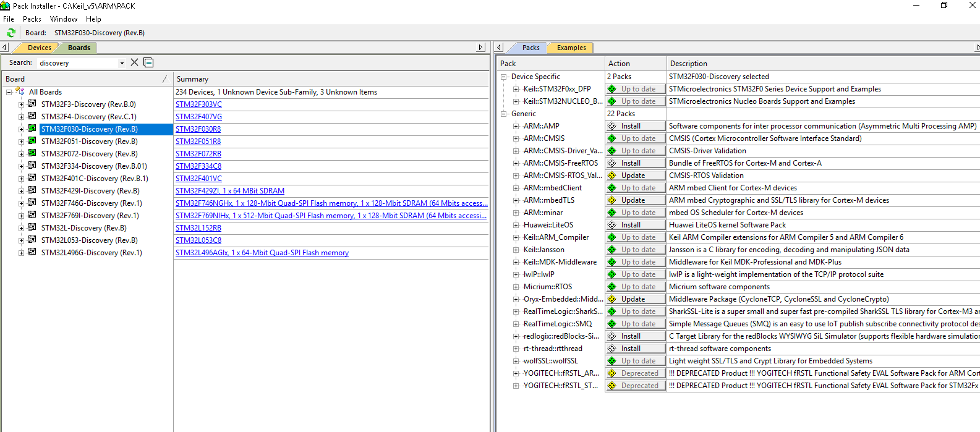Open the Window menu
Screen dimensions: 980x432
[64, 19]
